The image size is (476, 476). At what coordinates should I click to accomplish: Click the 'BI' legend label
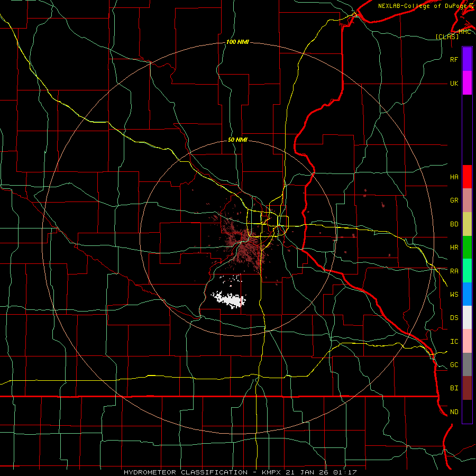[x=454, y=388]
